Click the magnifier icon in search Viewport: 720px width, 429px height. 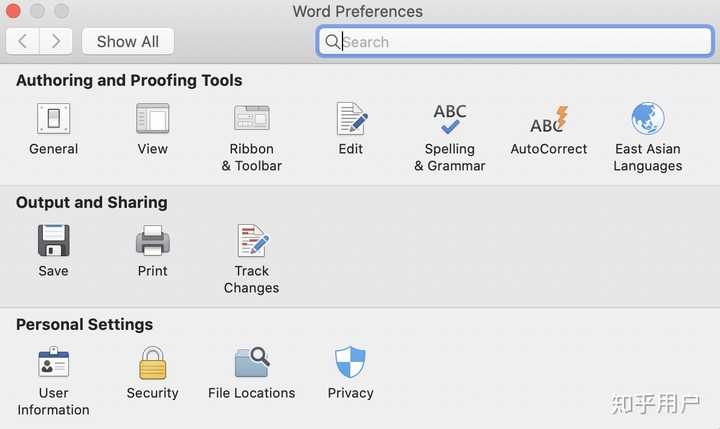pos(332,42)
